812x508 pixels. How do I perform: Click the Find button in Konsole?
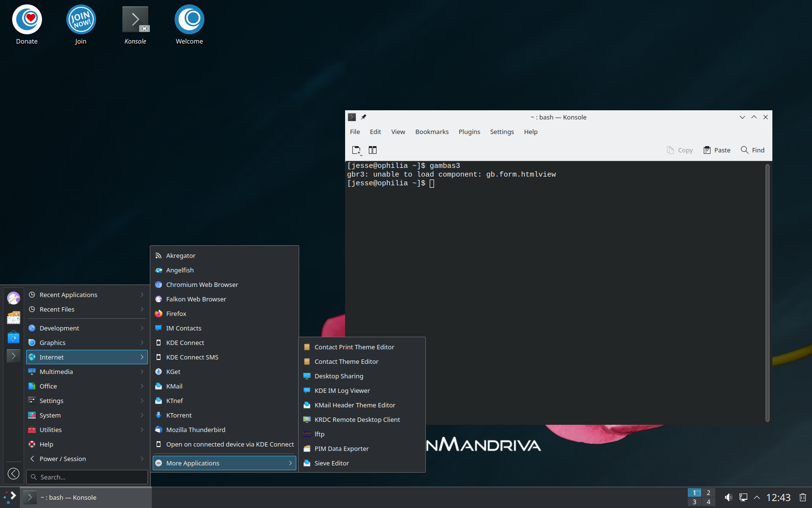point(753,150)
